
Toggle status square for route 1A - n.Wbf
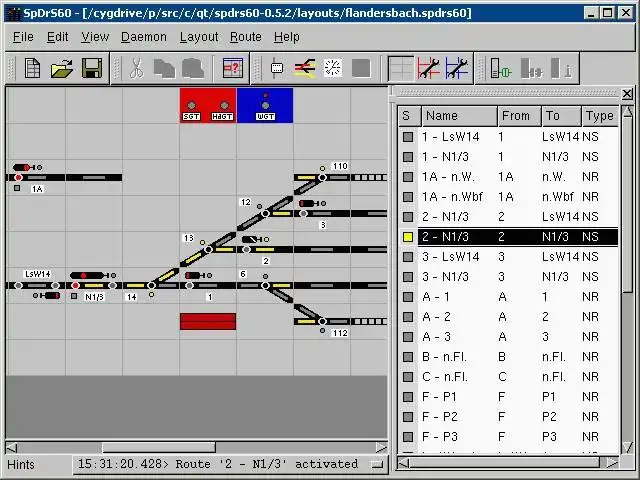(x=408, y=197)
